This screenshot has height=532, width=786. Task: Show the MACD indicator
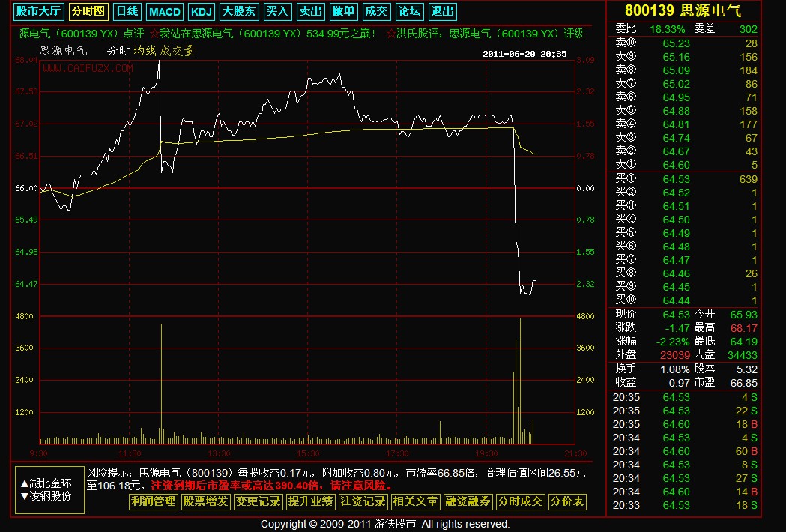click(x=164, y=11)
